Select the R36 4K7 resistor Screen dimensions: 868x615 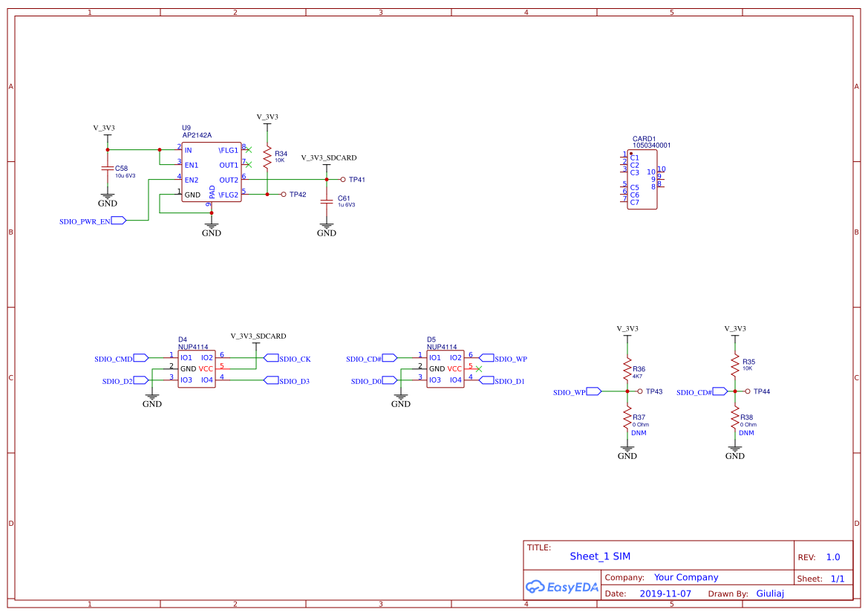tap(627, 369)
